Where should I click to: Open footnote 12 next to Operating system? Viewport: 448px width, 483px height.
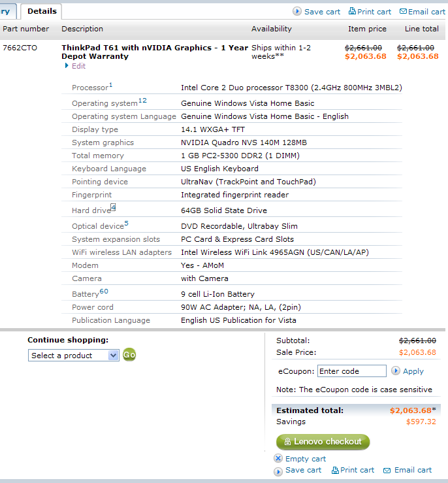(x=142, y=101)
